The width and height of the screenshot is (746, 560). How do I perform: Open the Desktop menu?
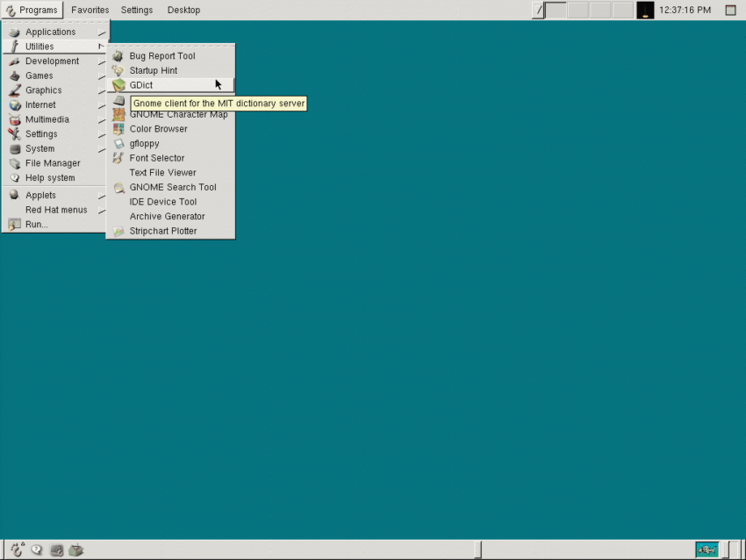click(x=183, y=10)
